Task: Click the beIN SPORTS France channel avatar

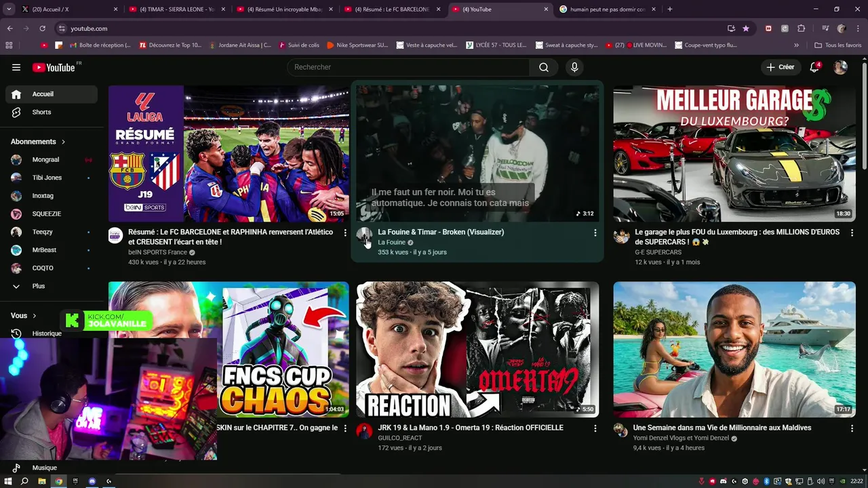Action: click(115, 235)
